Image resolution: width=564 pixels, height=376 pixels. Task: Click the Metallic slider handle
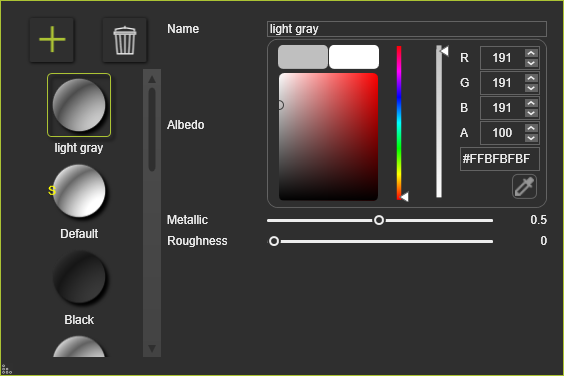pyautogui.click(x=379, y=220)
